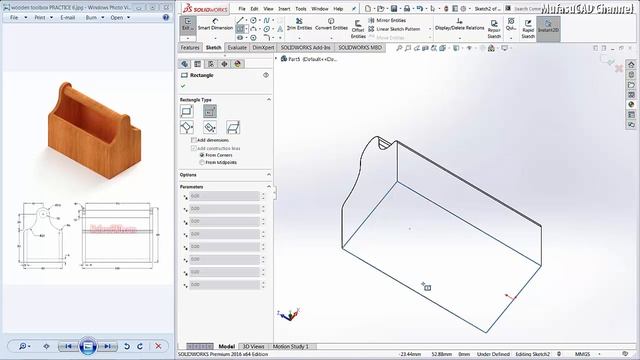Open the rectangle tool dropdown arrow
640x360 pixels.
[247, 29]
